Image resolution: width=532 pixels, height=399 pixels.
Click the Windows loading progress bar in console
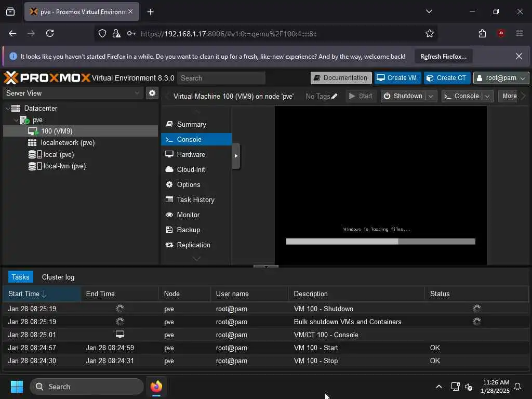point(380,242)
